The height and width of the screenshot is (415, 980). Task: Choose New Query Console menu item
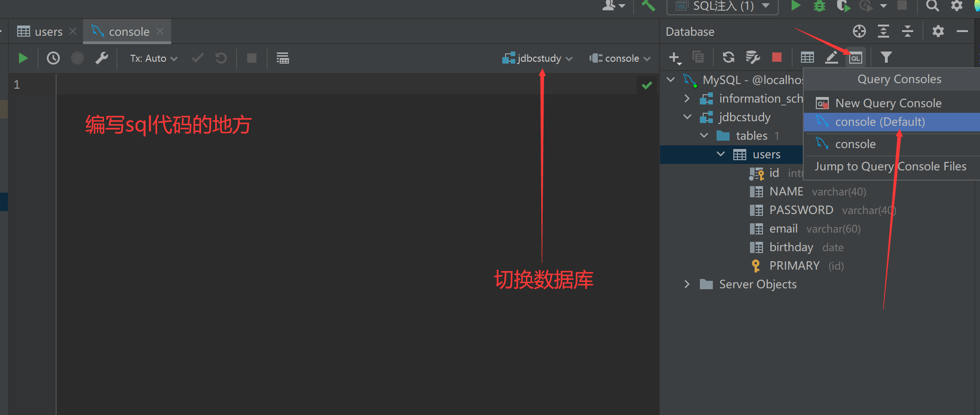click(x=891, y=103)
